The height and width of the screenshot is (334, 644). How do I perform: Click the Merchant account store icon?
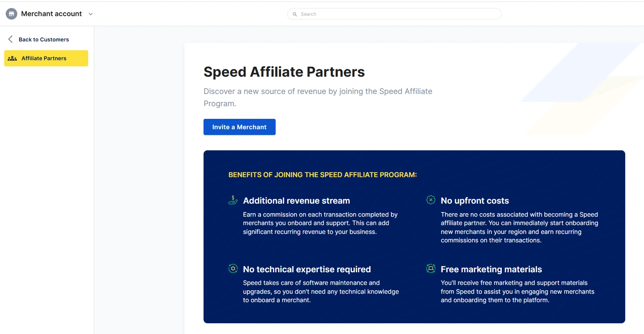point(11,14)
